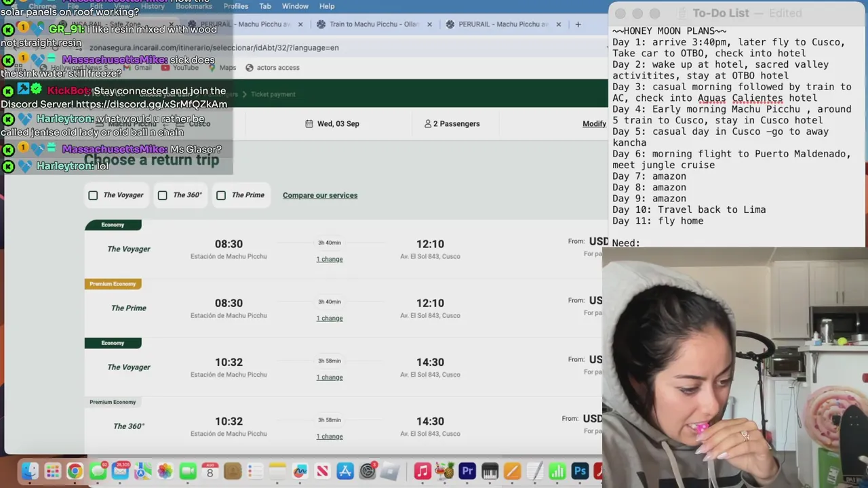Open Finder from the Dock
868x488 pixels.
pos(30,471)
